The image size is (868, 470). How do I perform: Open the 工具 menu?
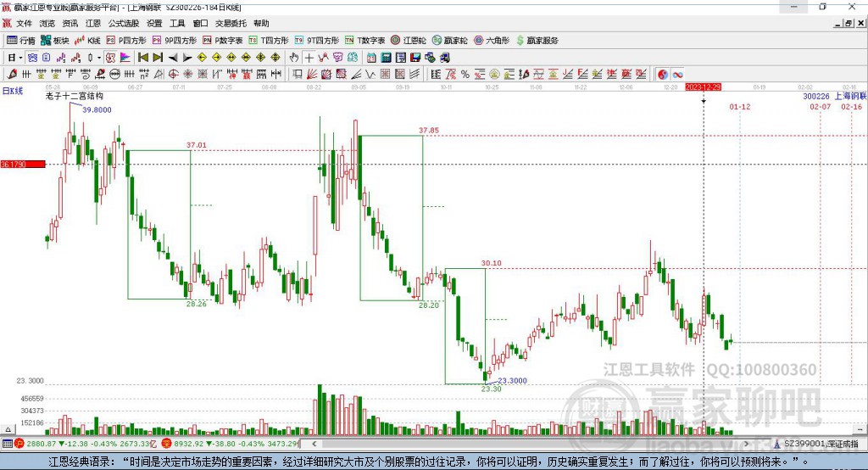point(177,23)
